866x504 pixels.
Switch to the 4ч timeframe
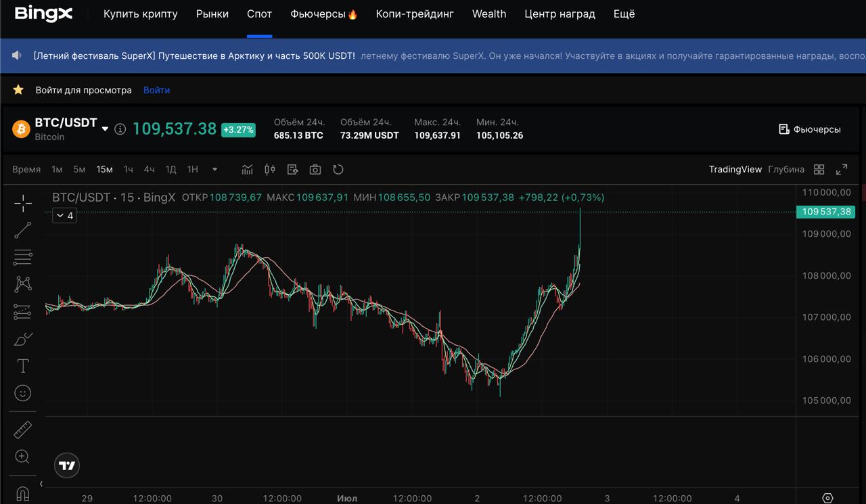coord(149,169)
